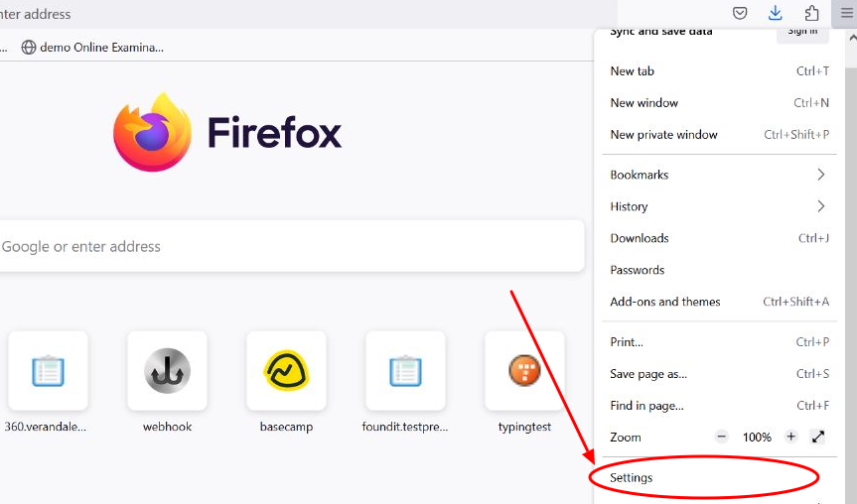Image resolution: width=857 pixels, height=504 pixels.
Task: Click the fullscreen arrows icon beside zoom
Action: pyautogui.click(x=818, y=437)
